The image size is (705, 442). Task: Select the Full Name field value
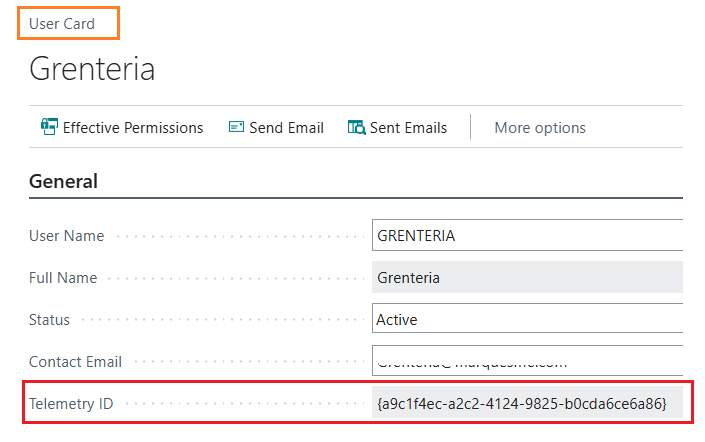(527, 277)
